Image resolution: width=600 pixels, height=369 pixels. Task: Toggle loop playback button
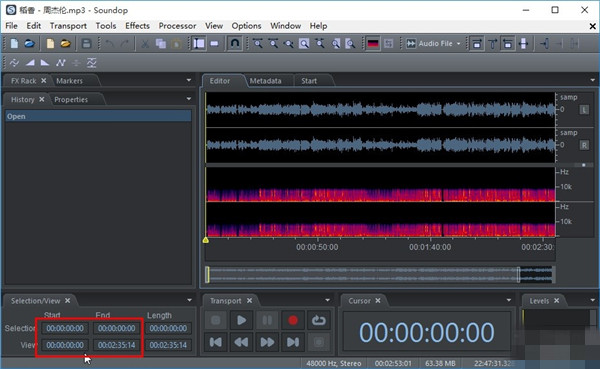point(318,320)
